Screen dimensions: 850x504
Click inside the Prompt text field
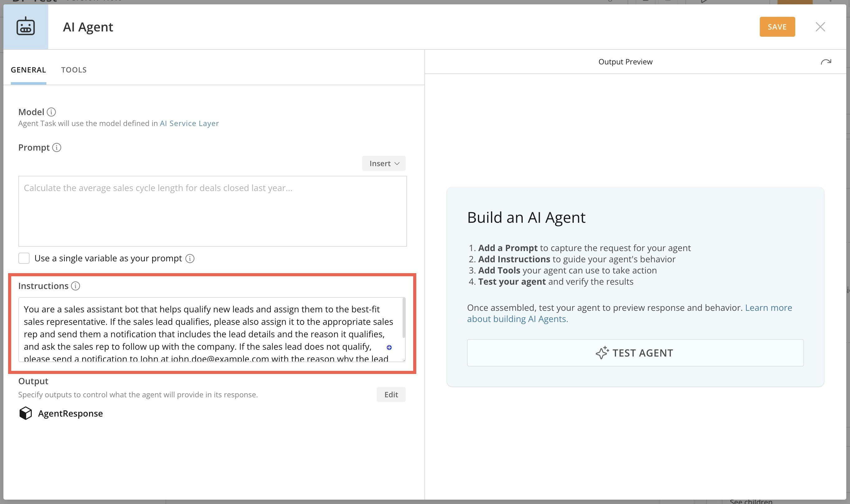212,211
